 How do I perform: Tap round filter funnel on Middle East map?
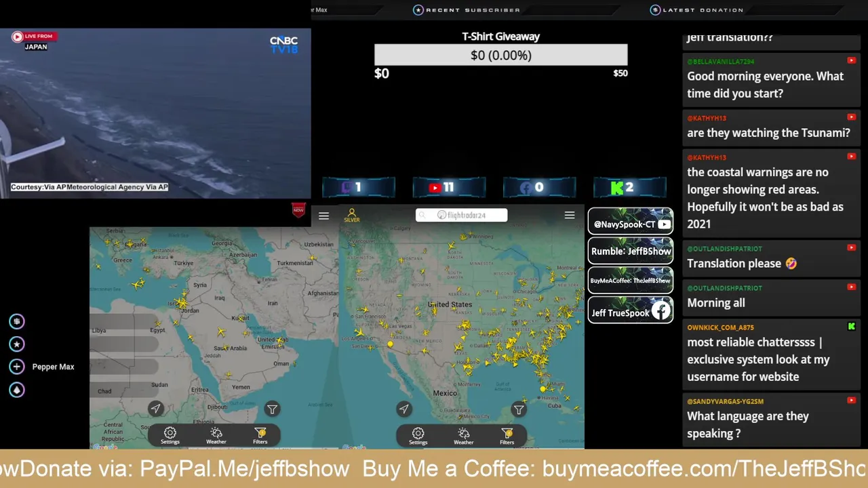272,409
